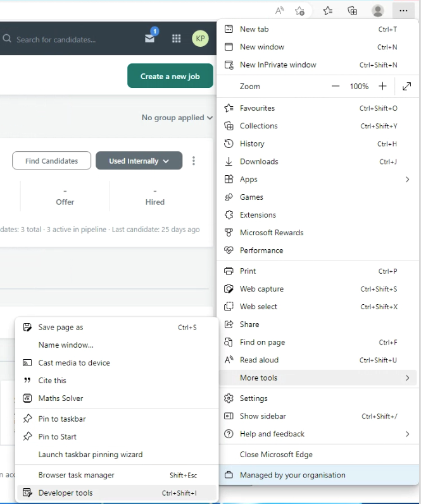421x504 pixels.
Task: Open the job's three-dot options menu
Action: (194, 161)
